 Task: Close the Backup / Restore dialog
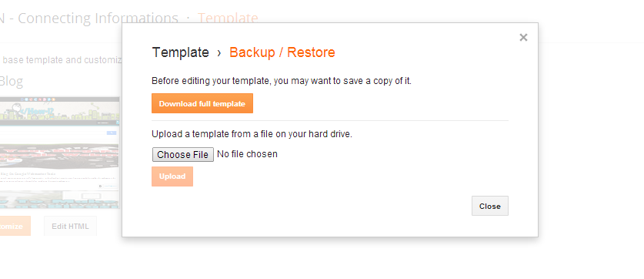tap(490, 206)
